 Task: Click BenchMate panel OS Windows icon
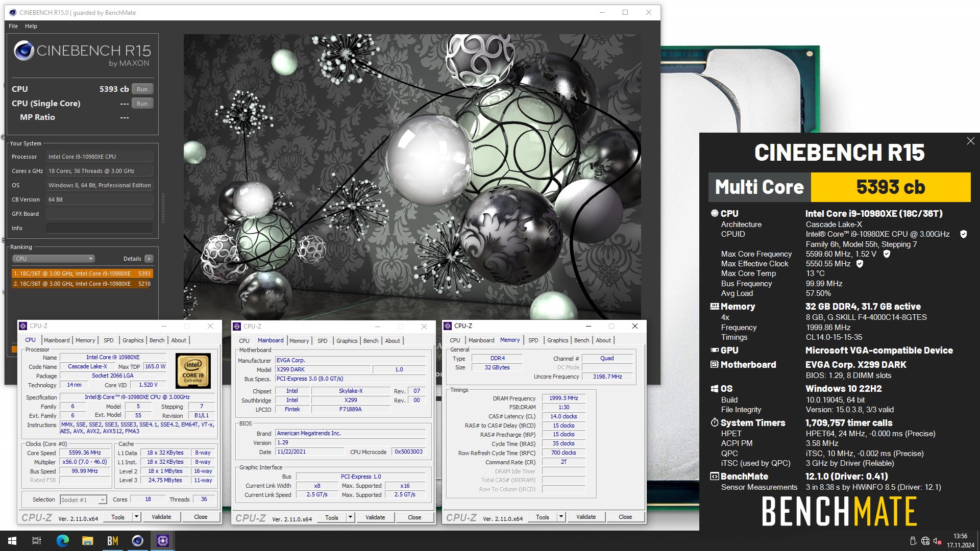tap(715, 389)
